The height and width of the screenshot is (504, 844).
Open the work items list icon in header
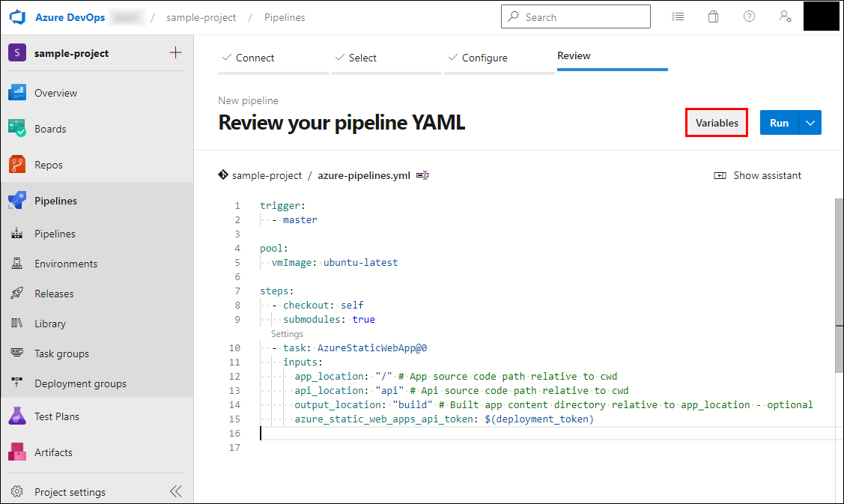[678, 16]
